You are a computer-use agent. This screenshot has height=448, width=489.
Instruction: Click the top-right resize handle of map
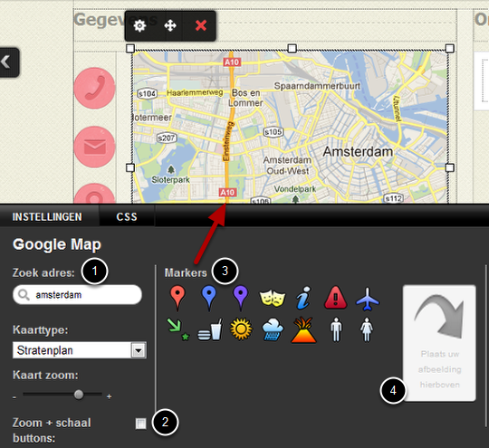[450, 48]
